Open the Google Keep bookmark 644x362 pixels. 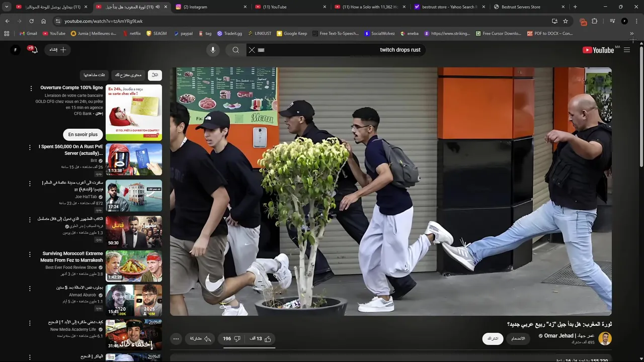[292, 34]
